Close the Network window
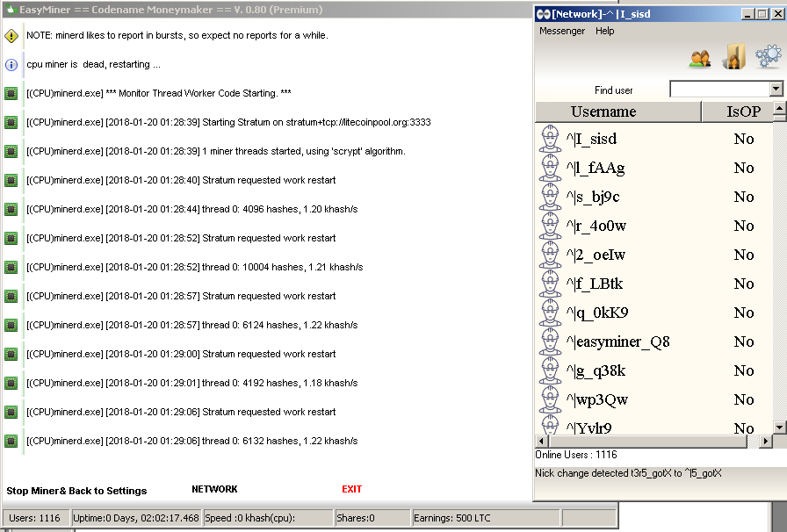Screen dimensions: 787x532 click(x=778, y=14)
